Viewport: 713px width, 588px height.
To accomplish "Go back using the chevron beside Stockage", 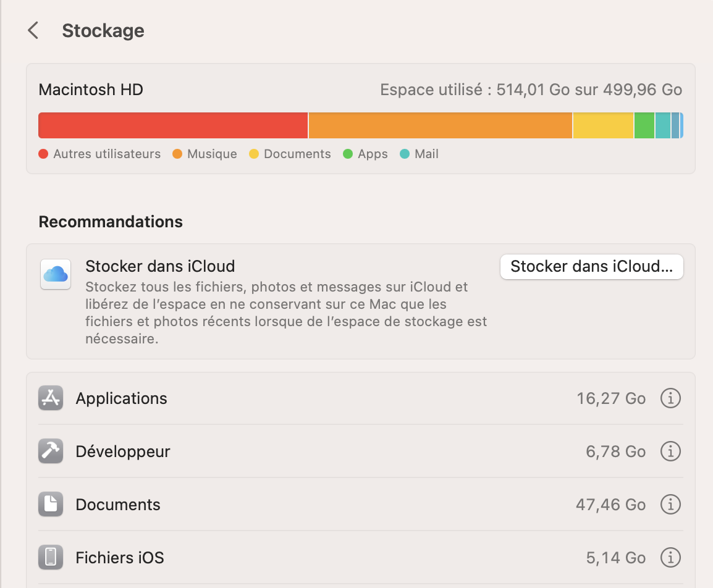I will point(33,30).
